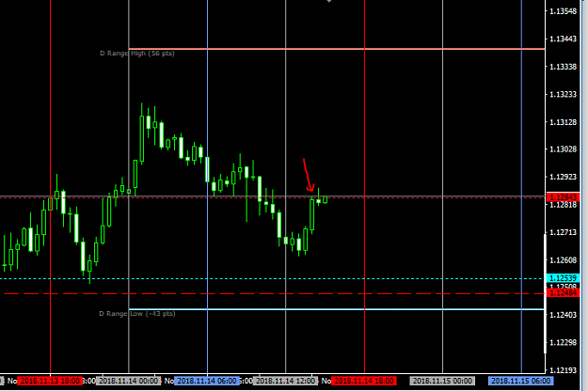Click the 1.12193 price scale value

click(564, 370)
